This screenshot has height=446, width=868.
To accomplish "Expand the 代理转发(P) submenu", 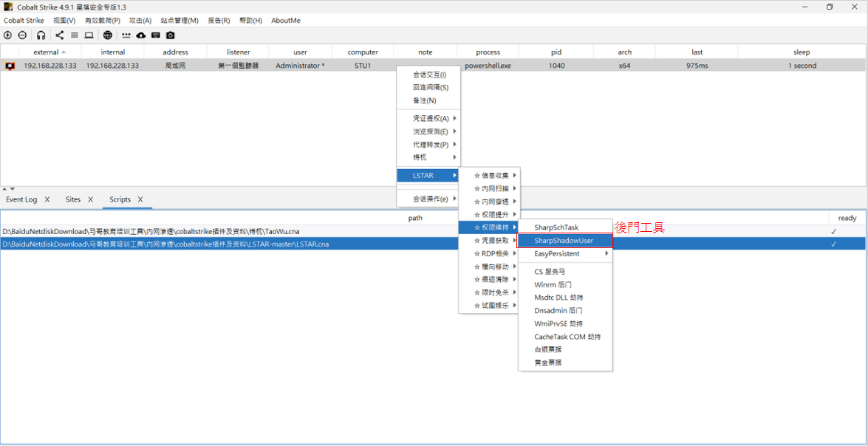I will (x=429, y=145).
